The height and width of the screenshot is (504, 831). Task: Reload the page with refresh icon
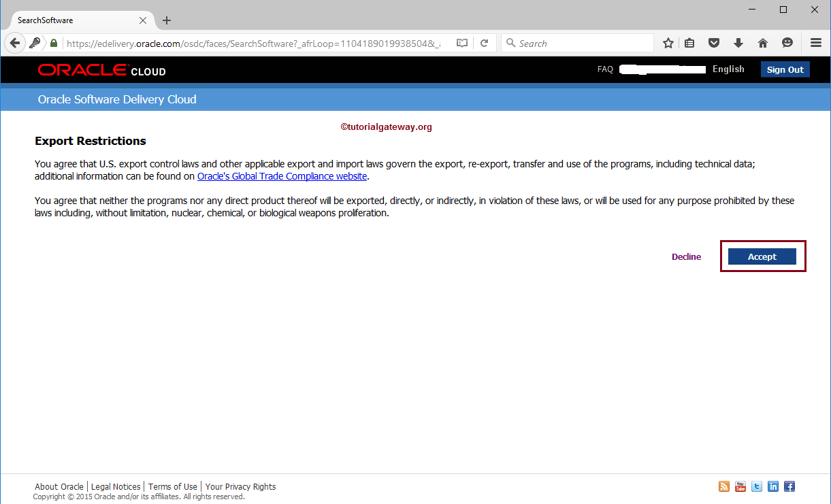pos(484,43)
